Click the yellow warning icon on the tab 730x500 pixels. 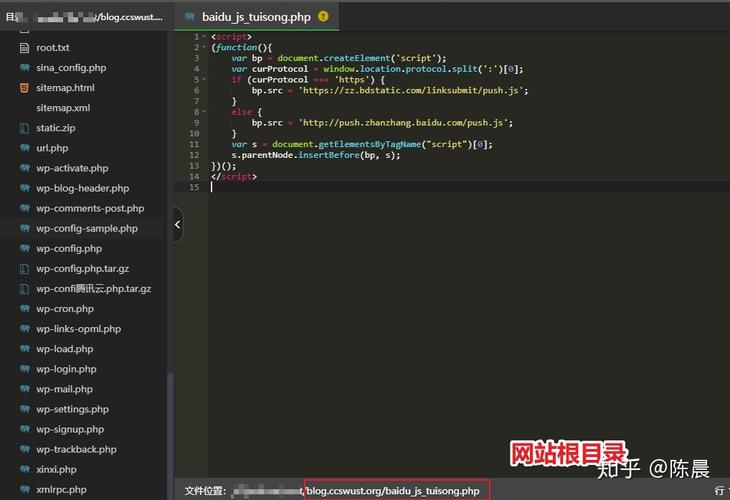(x=323, y=16)
